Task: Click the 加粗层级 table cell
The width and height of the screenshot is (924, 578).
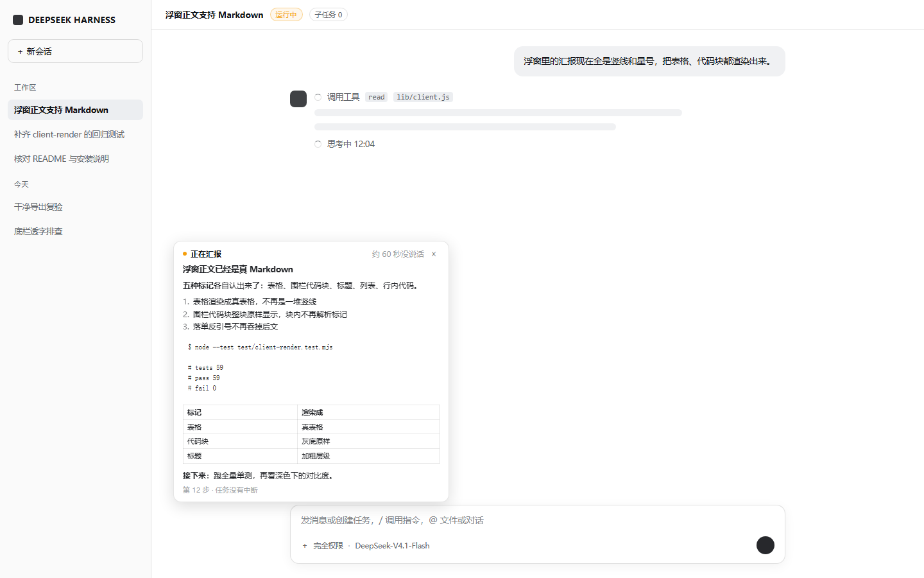Action: (x=368, y=456)
